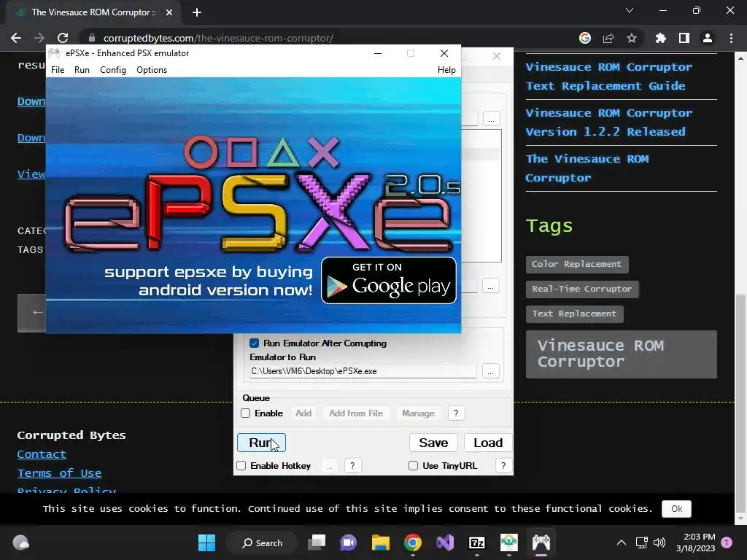This screenshot has width=747, height=560.
Task: Open the Terms of Use footer link
Action: (59, 473)
